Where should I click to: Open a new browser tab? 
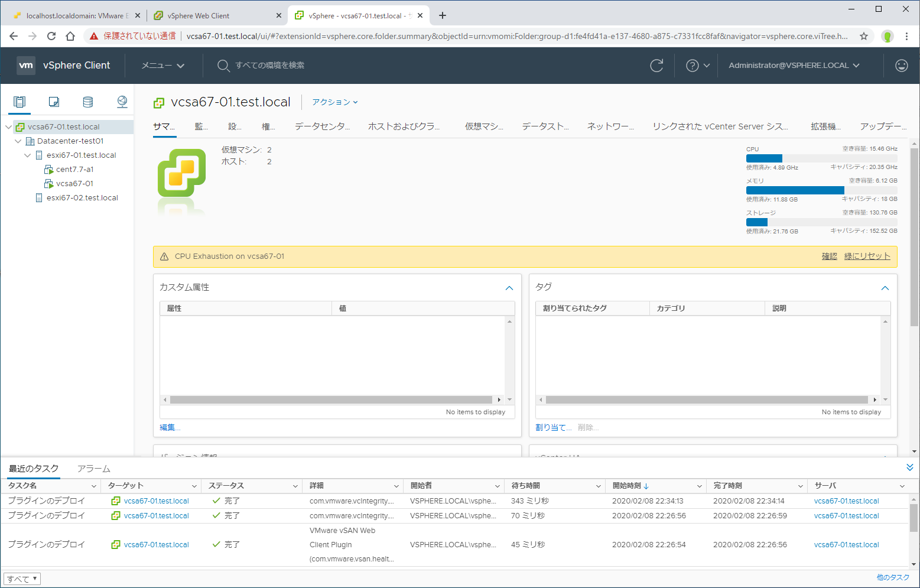(443, 15)
